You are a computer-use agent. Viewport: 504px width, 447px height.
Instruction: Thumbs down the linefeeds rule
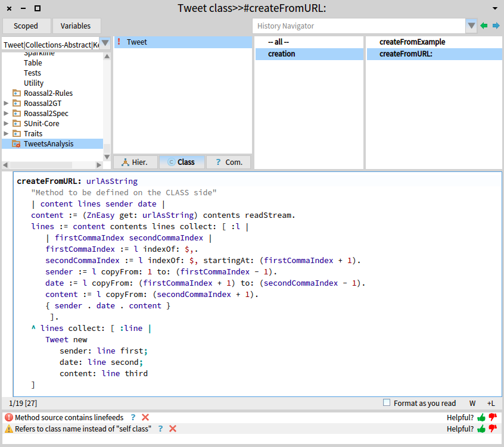[x=493, y=418]
